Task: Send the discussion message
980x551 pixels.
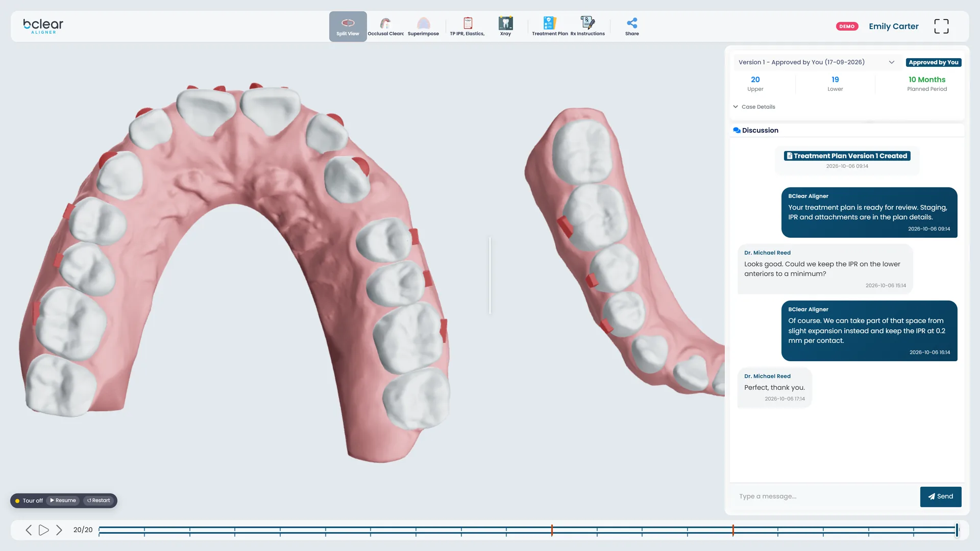Action: tap(941, 496)
